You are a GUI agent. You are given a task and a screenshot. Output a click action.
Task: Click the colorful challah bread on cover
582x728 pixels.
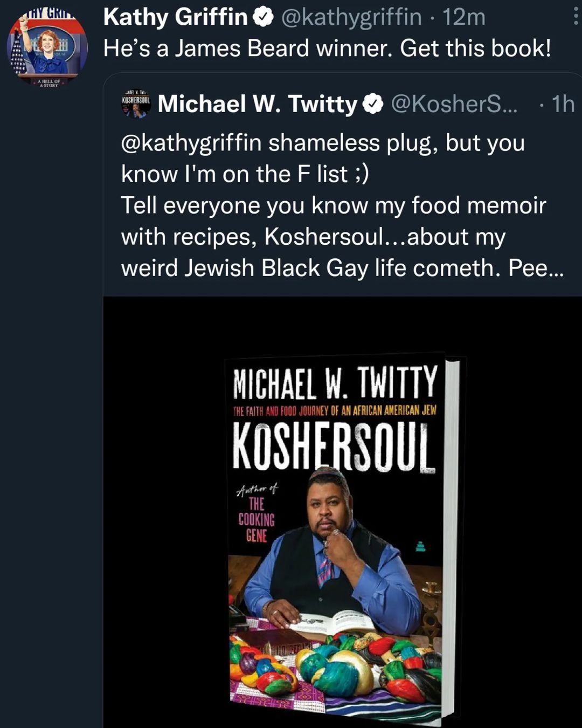pos(334,669)
